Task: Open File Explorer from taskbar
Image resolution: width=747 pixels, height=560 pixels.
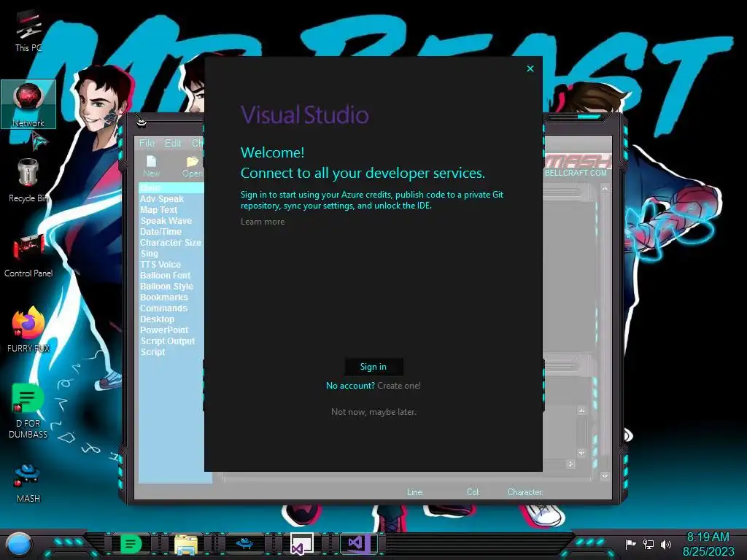Action: (186, 544)
